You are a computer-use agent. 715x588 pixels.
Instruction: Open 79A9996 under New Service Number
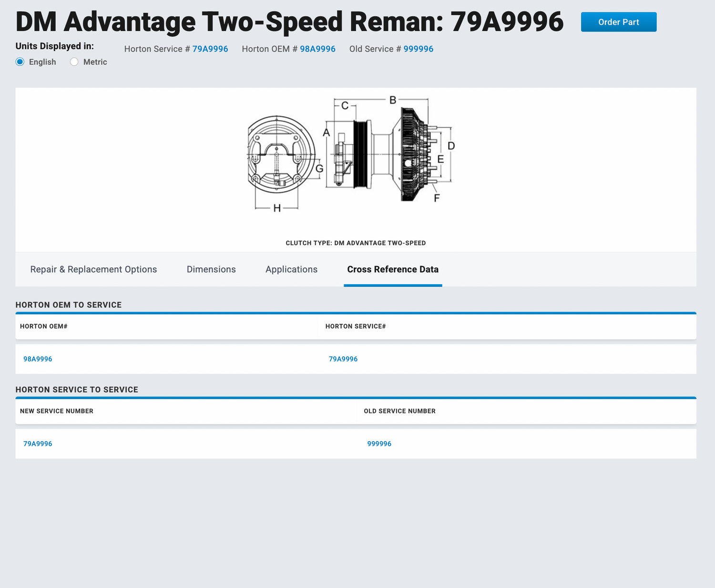pyautogui.click(x=38, y=444)
